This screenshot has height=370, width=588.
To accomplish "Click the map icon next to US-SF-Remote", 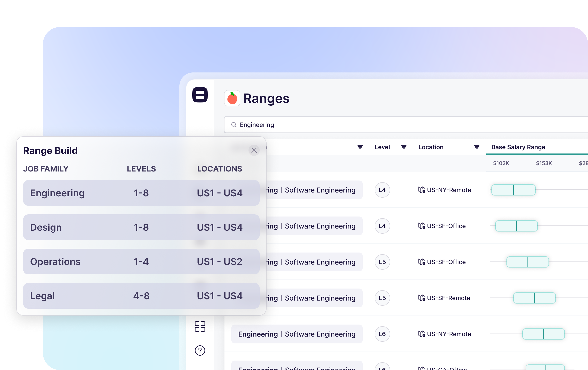I will pos(421,298).
